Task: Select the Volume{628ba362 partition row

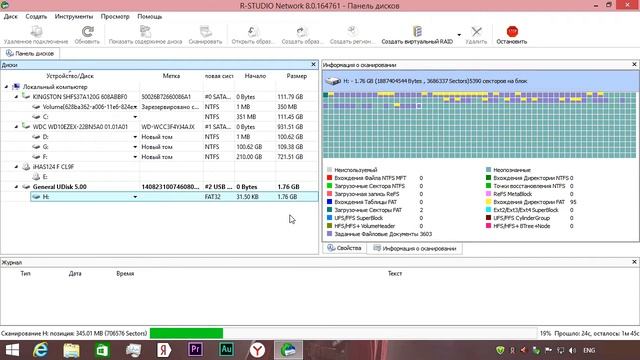Action: coord(159,107)
